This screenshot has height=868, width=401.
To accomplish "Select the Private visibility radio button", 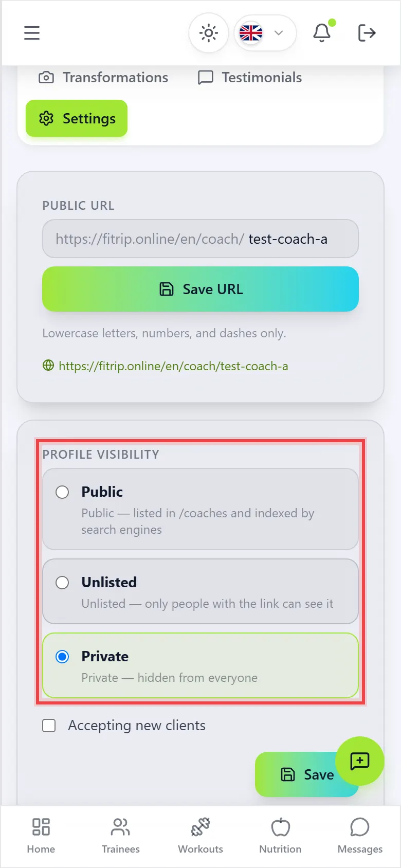I will point(62,657).
